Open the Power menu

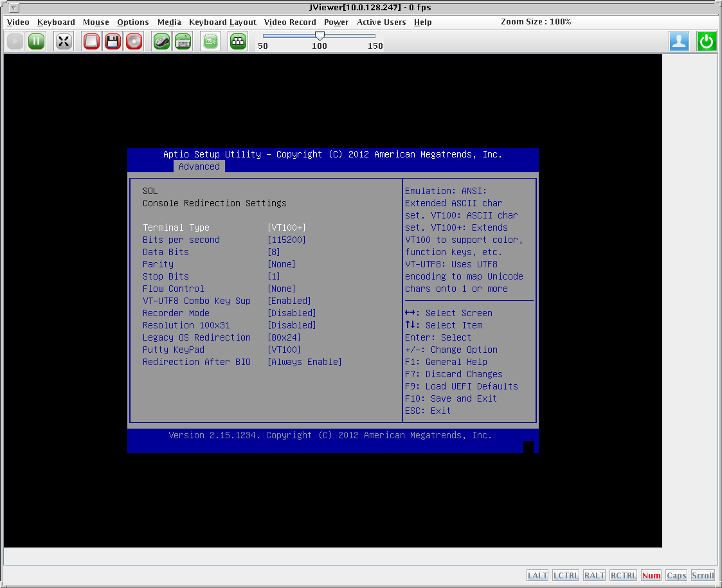(x=336, y=22)
